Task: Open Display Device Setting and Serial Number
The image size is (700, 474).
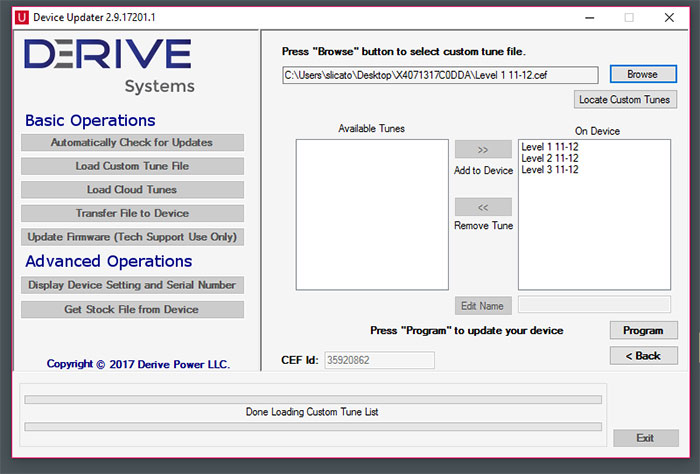Action: click(x=132, y=285)
